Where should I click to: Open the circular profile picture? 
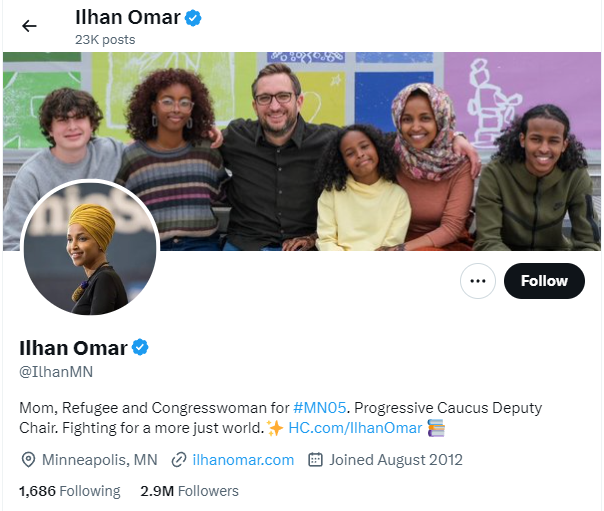90,247
